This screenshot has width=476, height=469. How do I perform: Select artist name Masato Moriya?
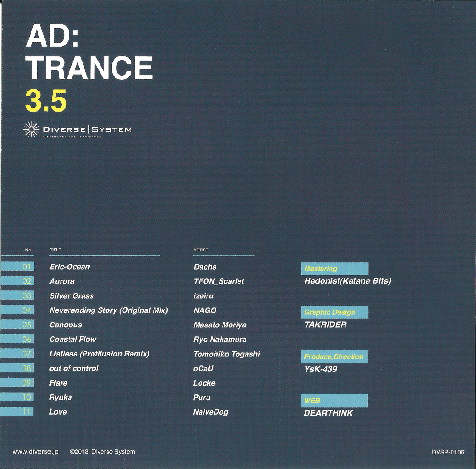[x=220, y=325]
